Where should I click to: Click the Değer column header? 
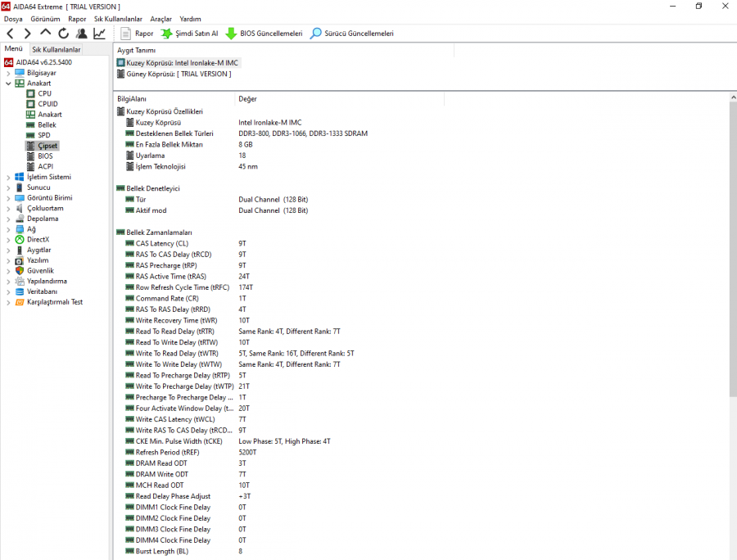339,99
